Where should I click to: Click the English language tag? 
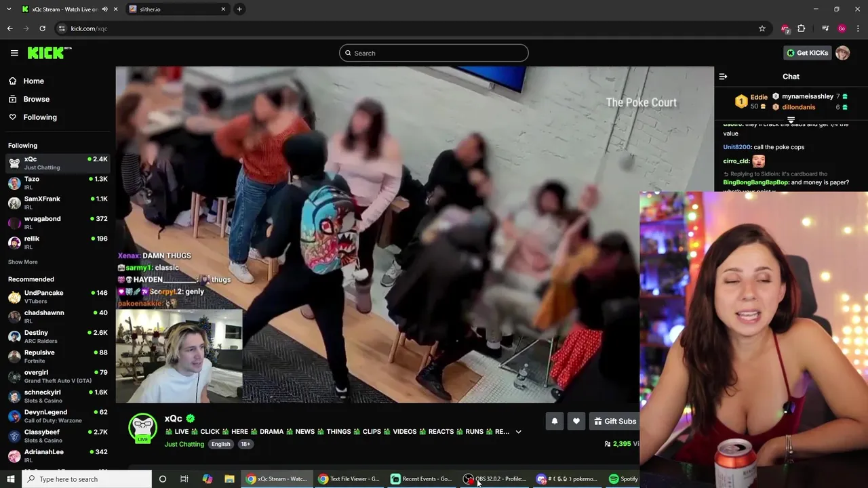[220, 444]
